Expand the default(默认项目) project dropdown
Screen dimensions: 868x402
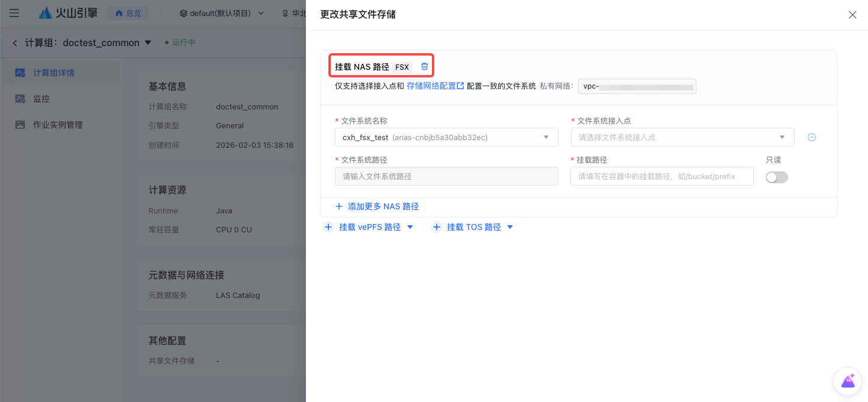(x=222, y=13)
